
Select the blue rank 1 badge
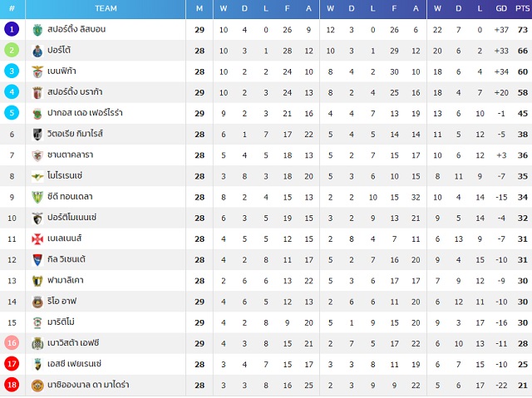pyautogui.click(x=12, y=29)
